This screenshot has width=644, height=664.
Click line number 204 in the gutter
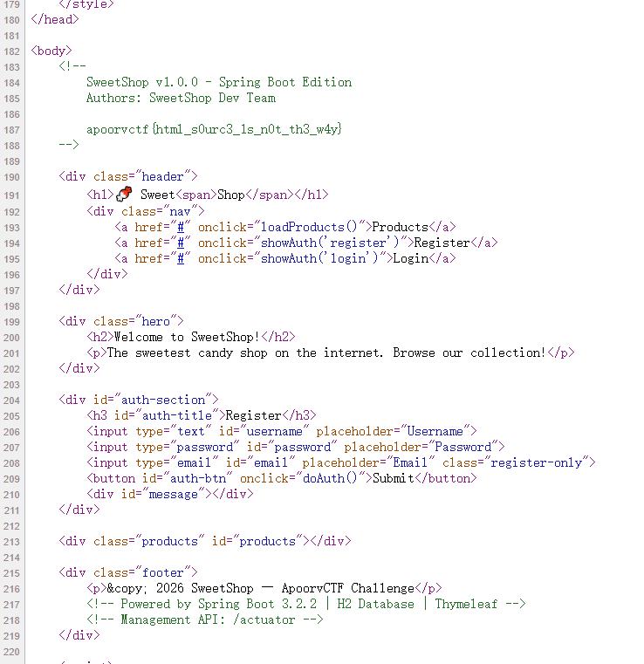(x=12, y=400)
